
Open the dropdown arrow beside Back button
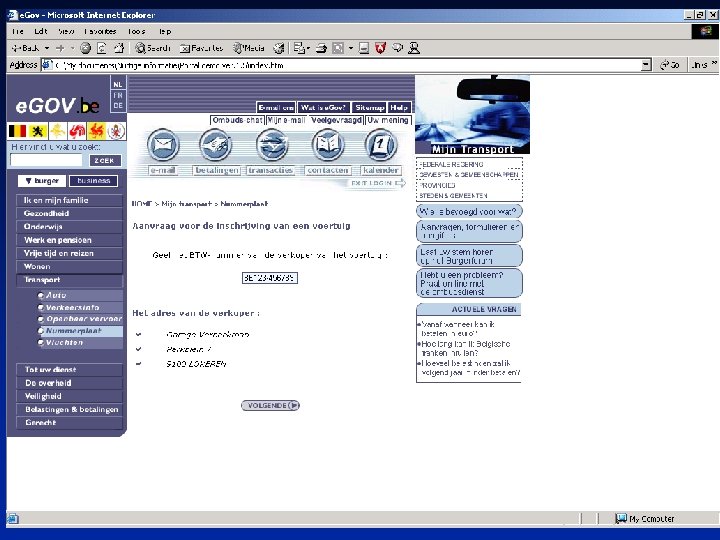47,48
